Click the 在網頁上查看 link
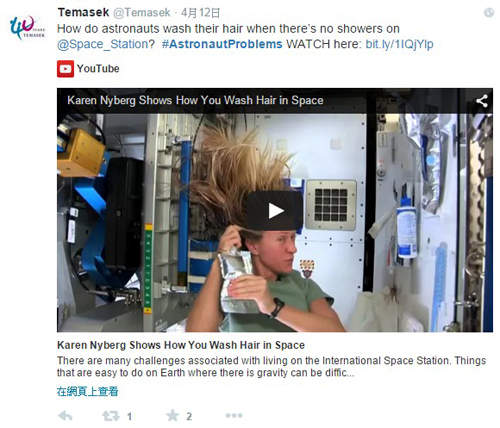 tap(87, 391)
